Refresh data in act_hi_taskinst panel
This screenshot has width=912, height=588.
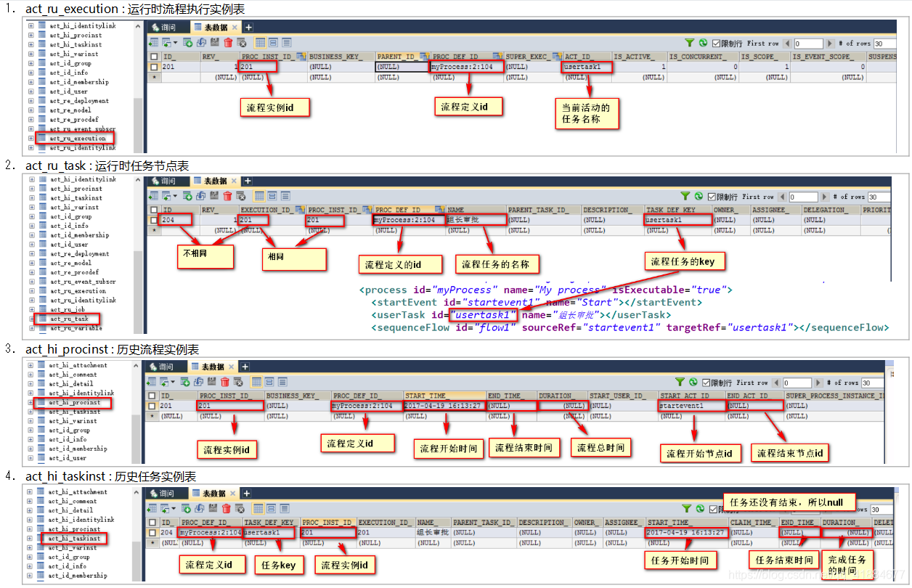tap(701, 508)
